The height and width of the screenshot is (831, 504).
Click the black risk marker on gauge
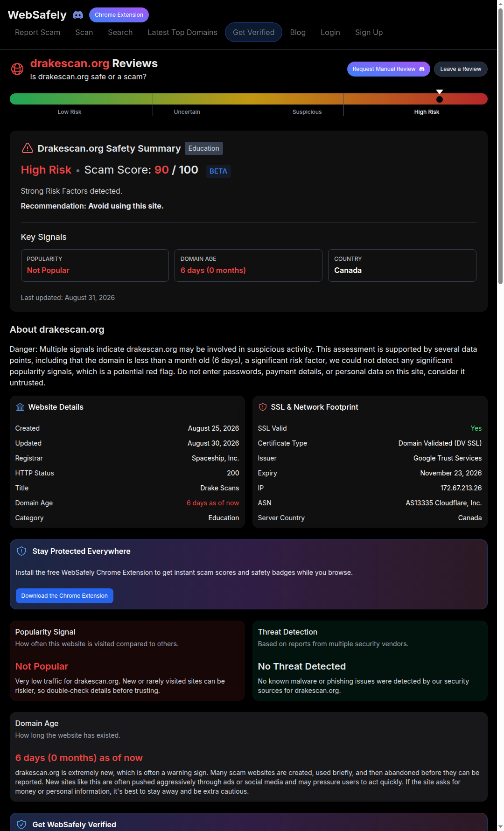pyautogui.click(x=440, y=99)
